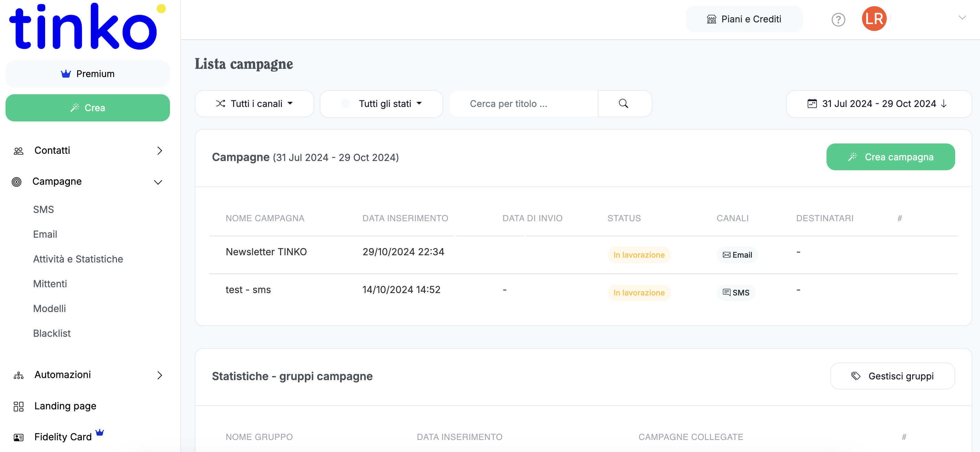
Task: Click the DATA DI INVIO column header
Action: point(532,218)
